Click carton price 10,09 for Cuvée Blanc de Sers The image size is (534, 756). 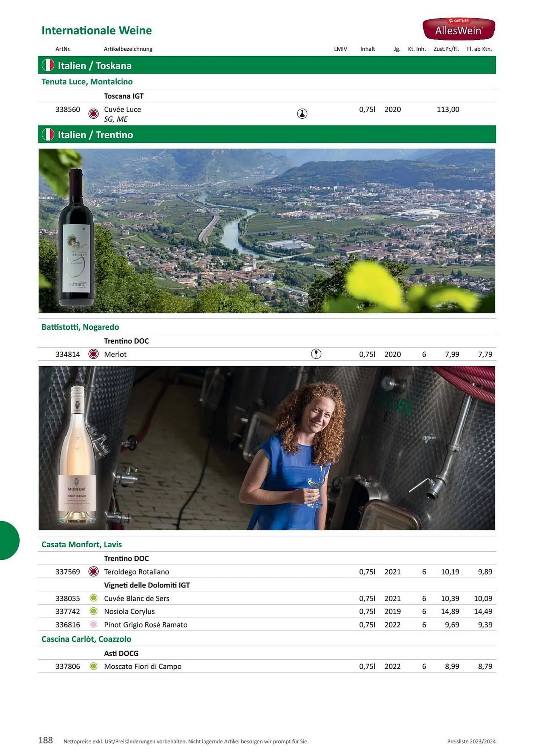click(x=483, y=598)
